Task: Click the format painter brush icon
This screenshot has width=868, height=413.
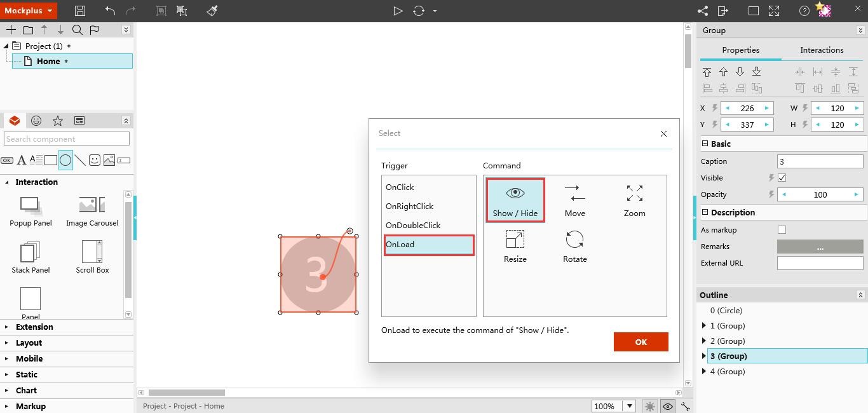Action: 212,11
